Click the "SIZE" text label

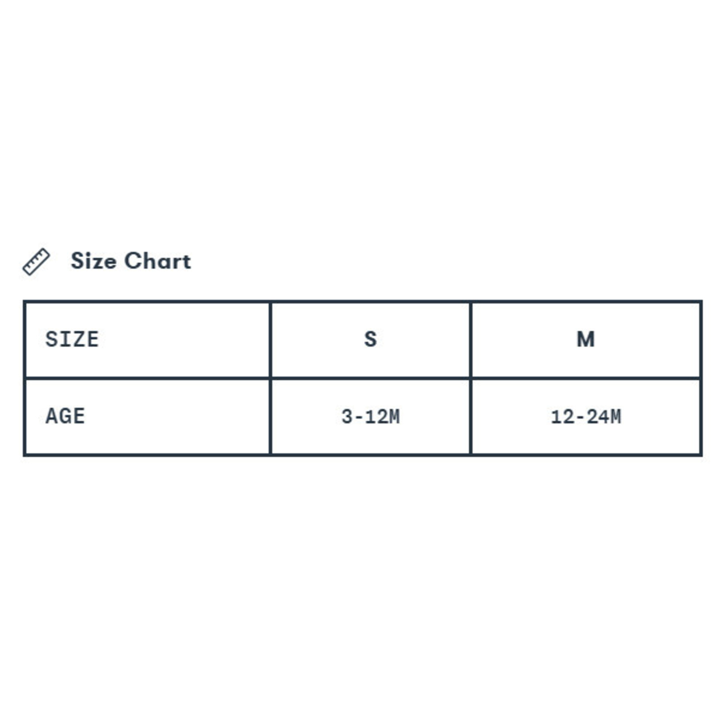(x=72, y=339)
